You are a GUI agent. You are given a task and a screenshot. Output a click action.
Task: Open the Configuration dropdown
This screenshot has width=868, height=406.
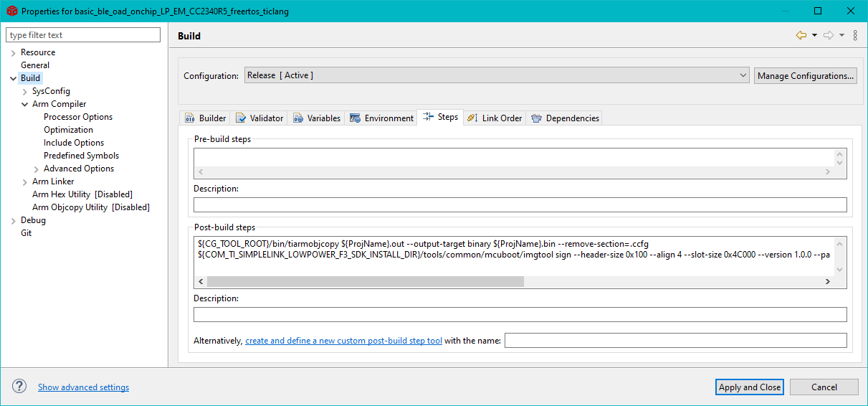497,75
